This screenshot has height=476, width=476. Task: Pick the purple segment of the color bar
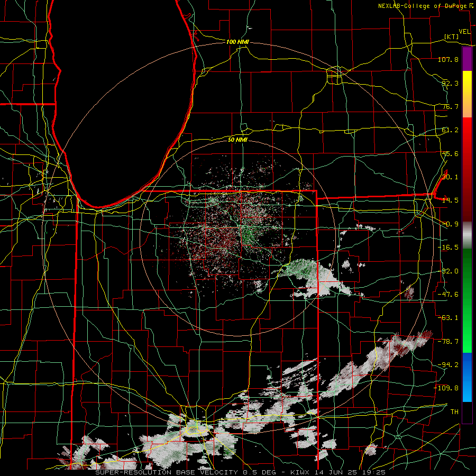[x=467, y=59]
